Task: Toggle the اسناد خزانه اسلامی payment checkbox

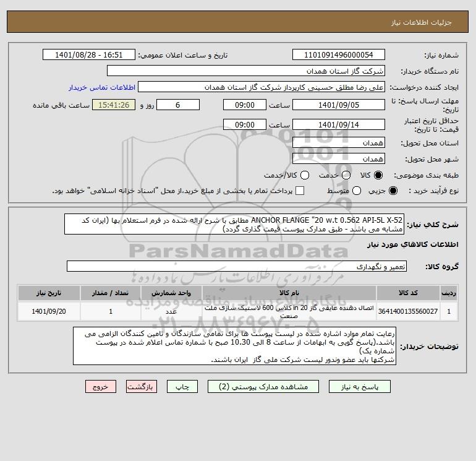Action: pyautogui.click(x=300, y=191)
